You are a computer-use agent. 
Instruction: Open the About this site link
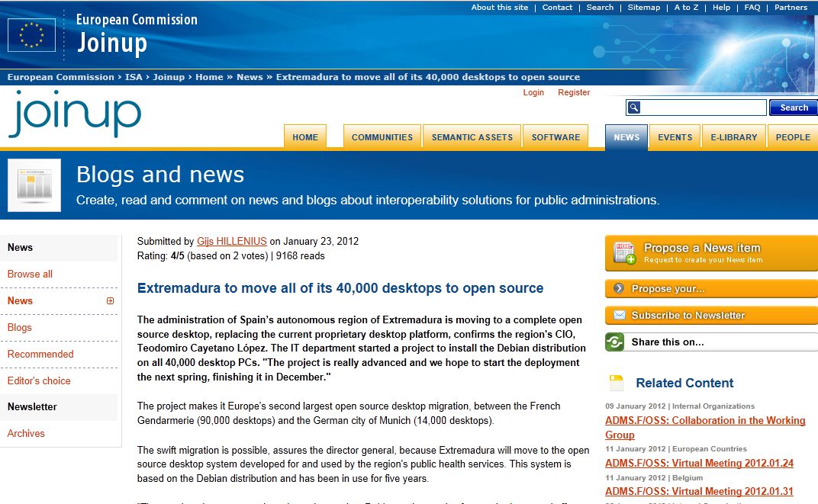(x=499, y=8)
